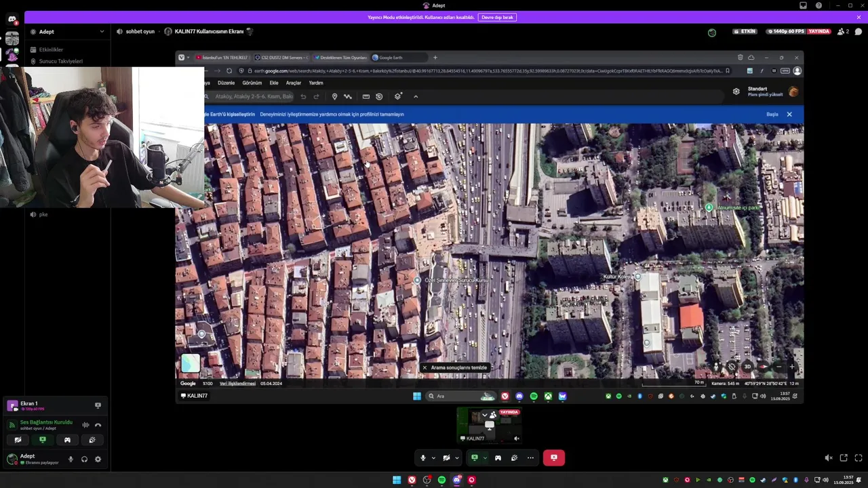Select KALIN77 stream thumbnail

pos(489,425)
